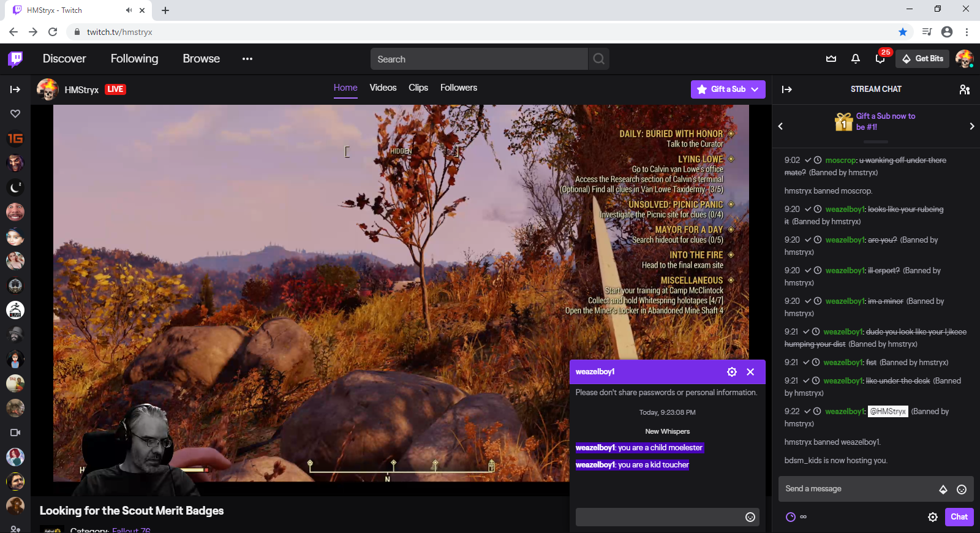This screenshot has width=980, height=533.
Task: Collapse the stream chat panel
Action: [x=787, y=89]
